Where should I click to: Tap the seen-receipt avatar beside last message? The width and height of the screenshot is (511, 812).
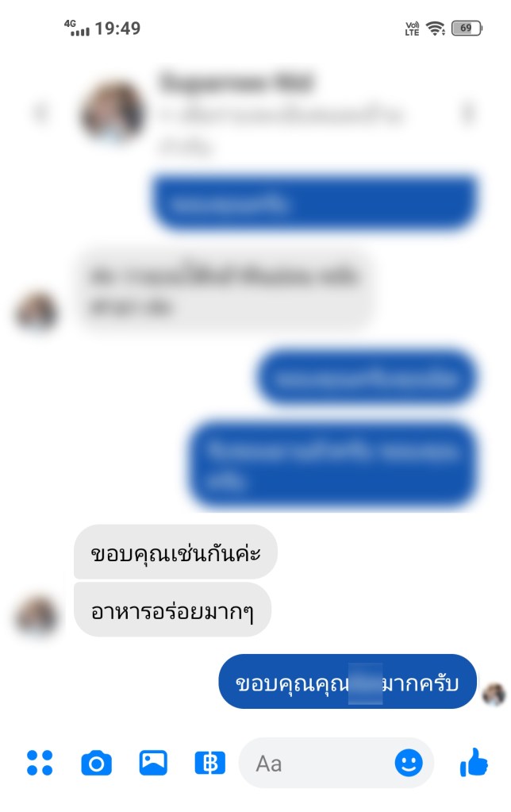494,695
